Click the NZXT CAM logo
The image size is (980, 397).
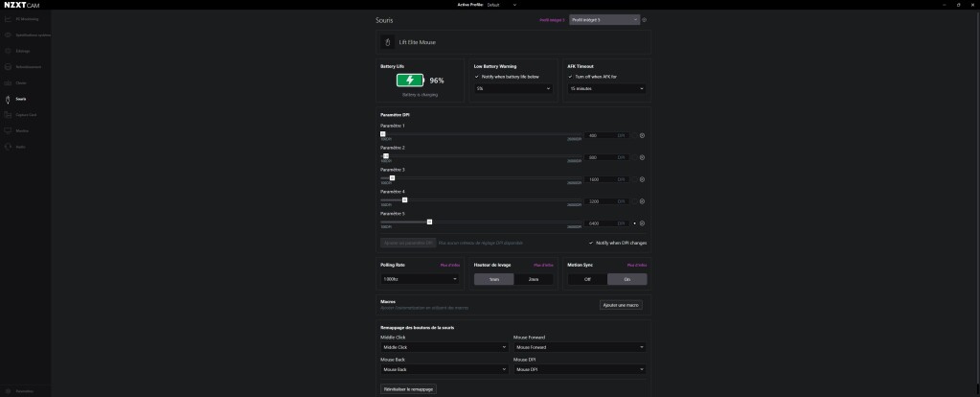pos(22,5)
